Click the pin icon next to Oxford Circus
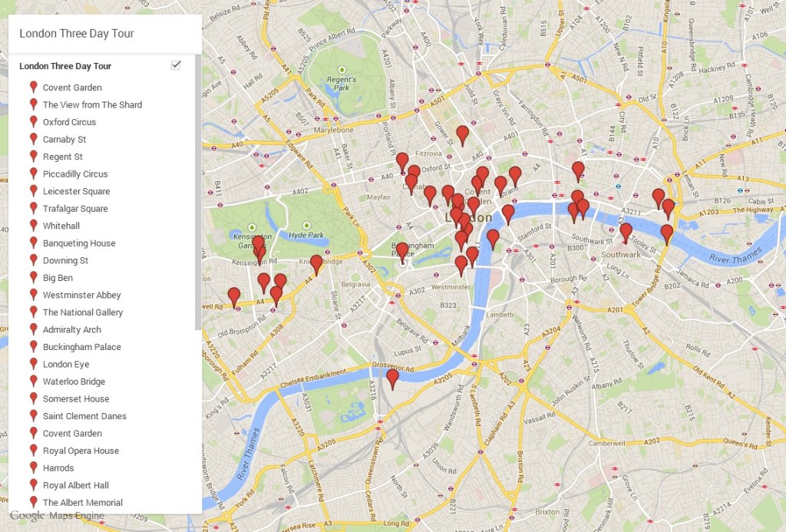Viewport: 786px width, 532px height. 34,121
